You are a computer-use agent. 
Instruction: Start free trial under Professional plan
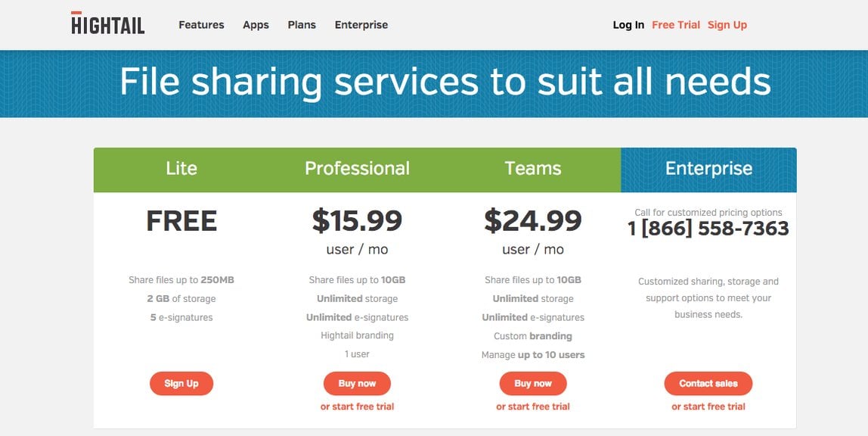[x=357, y=406]
